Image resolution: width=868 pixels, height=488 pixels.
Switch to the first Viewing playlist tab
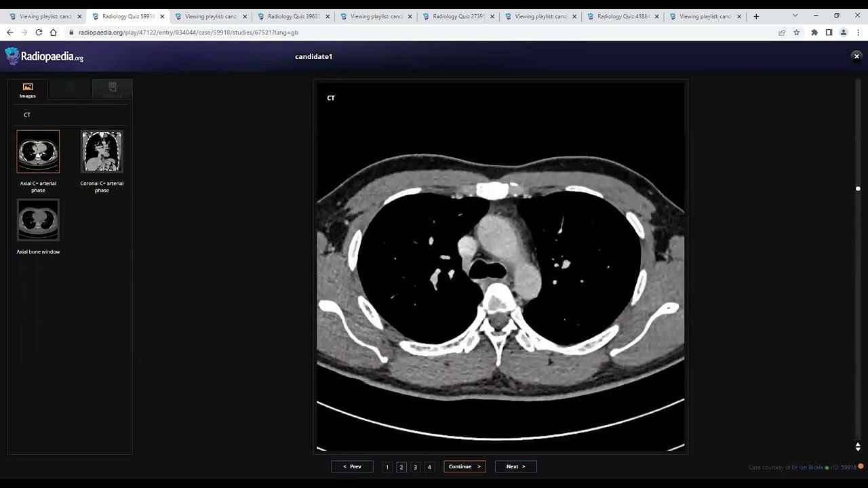click(45, 16)
